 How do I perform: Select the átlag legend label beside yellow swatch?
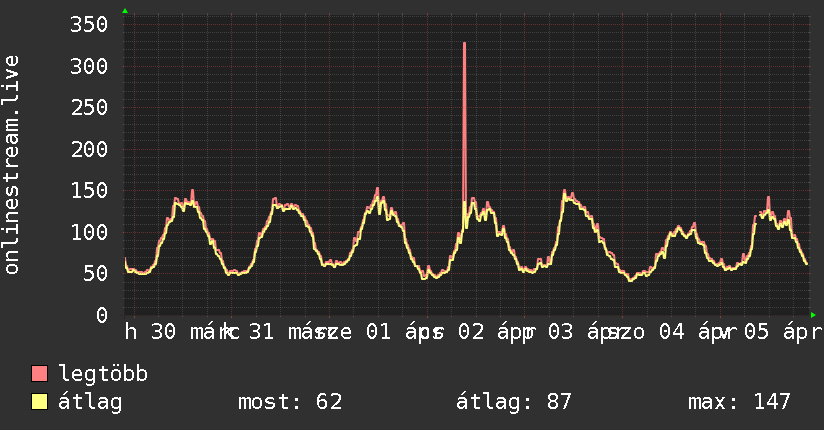pos(90,402)
